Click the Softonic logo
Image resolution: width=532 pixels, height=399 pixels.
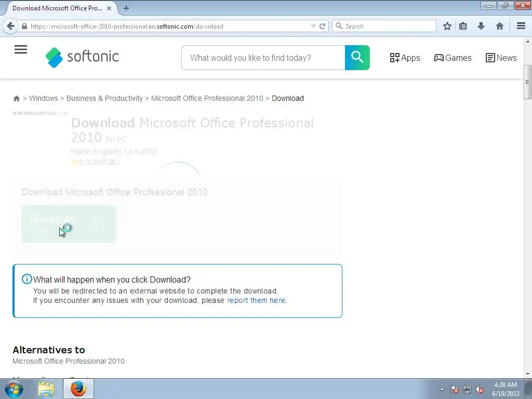coord(82,57)
